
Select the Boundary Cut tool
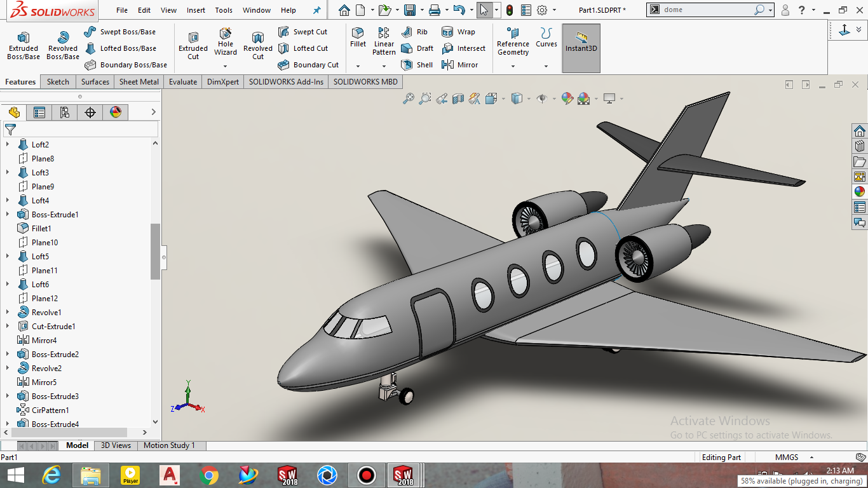pos(308,65)
